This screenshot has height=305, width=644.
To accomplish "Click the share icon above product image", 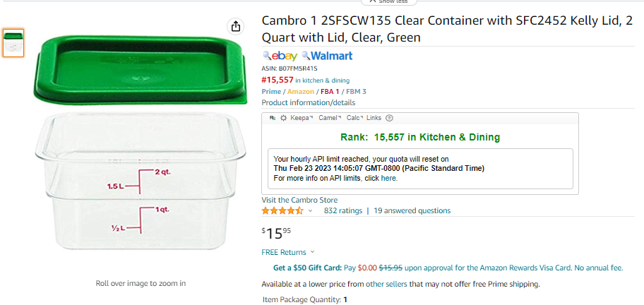I will 235,27.
